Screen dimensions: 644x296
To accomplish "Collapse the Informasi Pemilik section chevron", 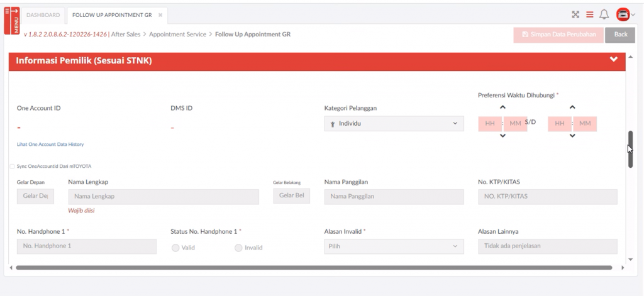I will point(614,60).
